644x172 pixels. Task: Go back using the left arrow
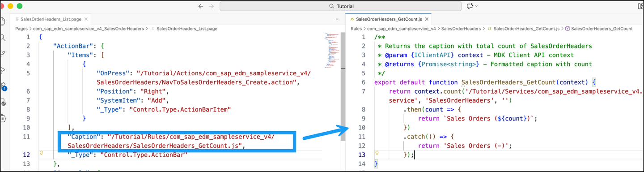click(200, 6)
